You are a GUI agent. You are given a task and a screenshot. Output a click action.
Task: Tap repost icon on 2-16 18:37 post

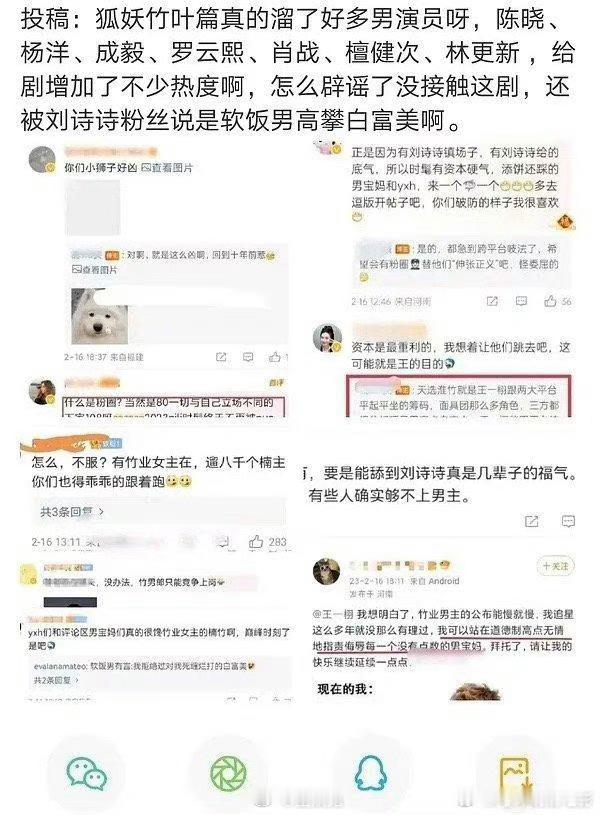[x=221, y=357]
